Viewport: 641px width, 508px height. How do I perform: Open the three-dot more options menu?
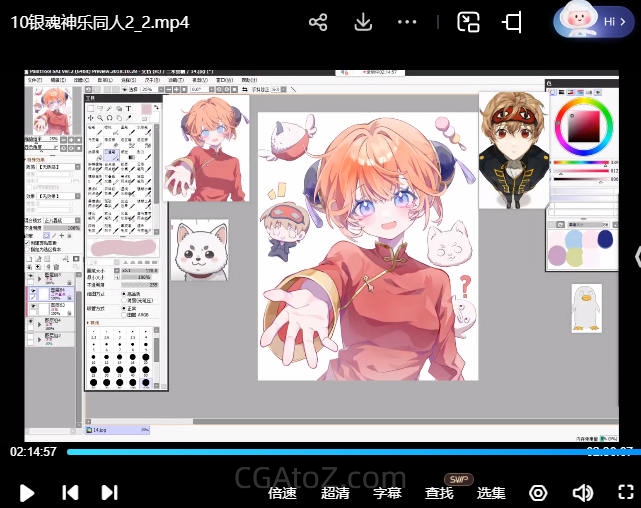click(x=407, y=22)
